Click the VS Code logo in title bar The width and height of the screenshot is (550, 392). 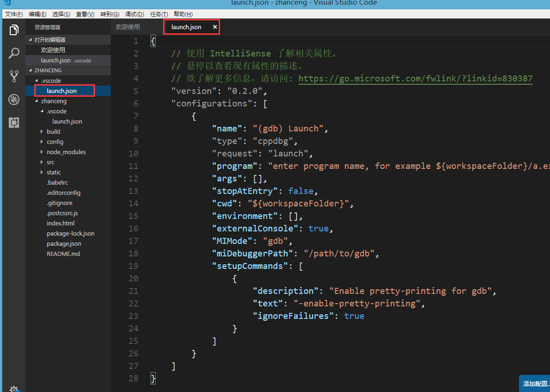point(6,2)
